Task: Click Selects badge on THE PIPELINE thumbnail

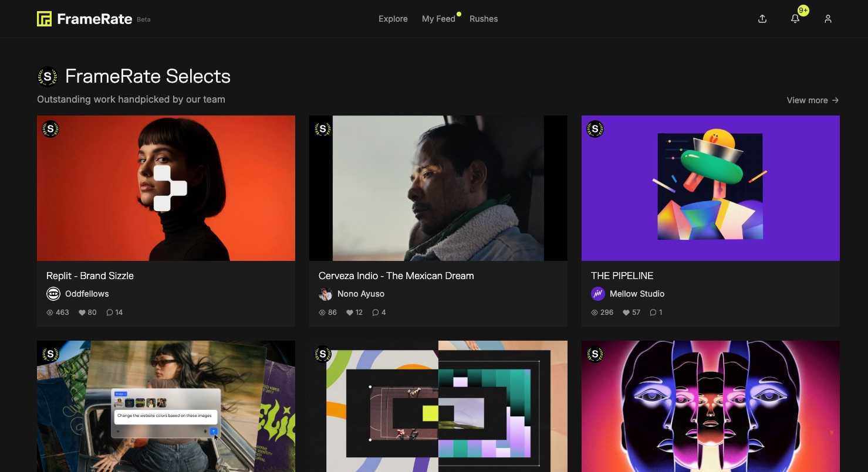Action: click(595, 129)
